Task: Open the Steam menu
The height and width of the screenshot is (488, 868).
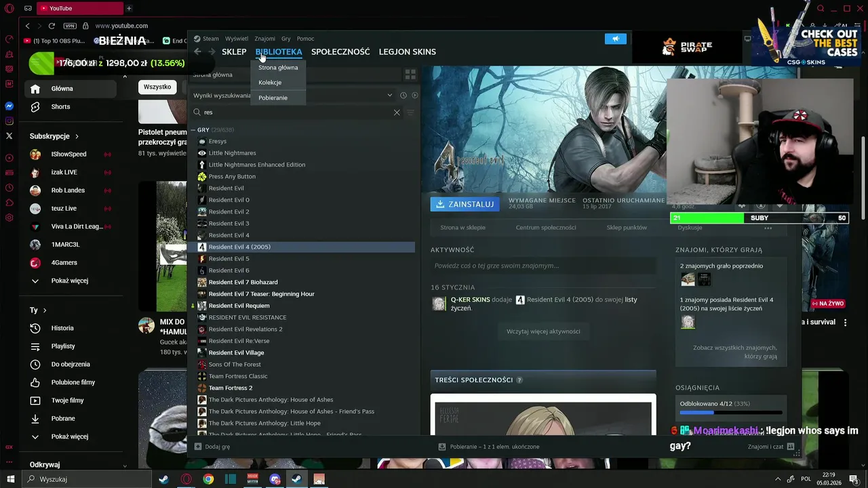Action: (206, 39)
